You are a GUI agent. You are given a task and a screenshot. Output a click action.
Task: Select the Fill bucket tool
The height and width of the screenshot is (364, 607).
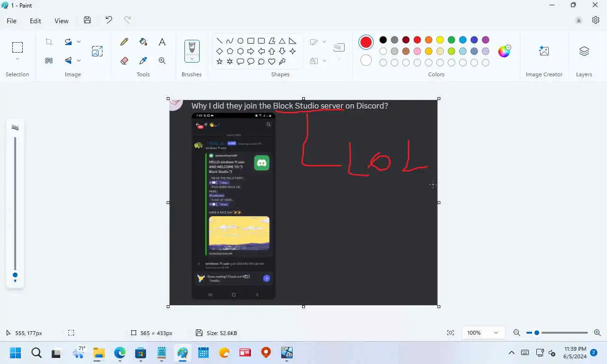tap(143, 42)
